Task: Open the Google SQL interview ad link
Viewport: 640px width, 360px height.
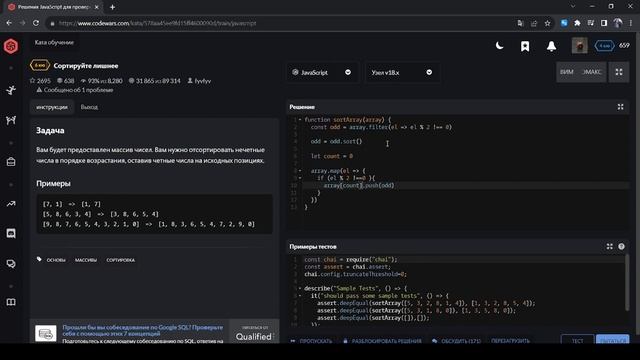Action: [143, 330]
